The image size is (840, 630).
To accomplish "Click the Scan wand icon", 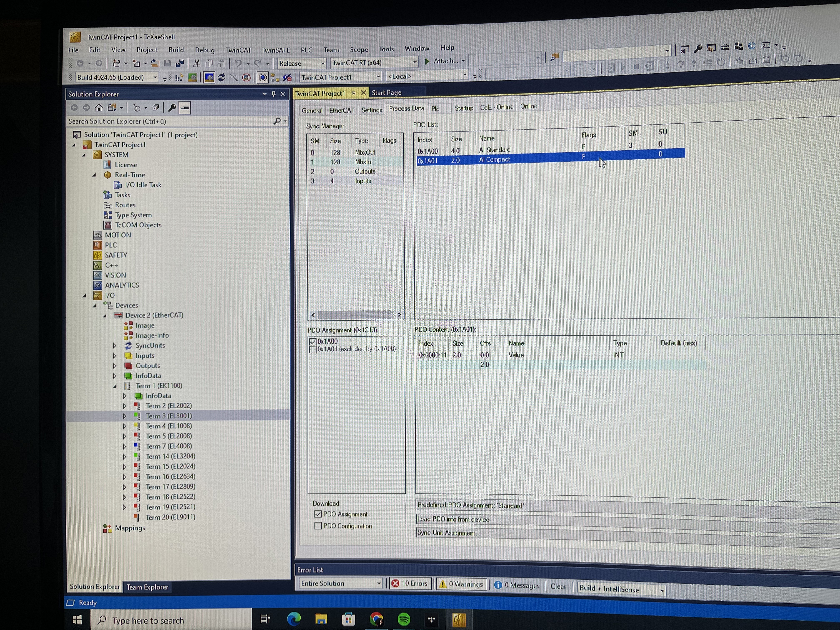I will point(234,78).
